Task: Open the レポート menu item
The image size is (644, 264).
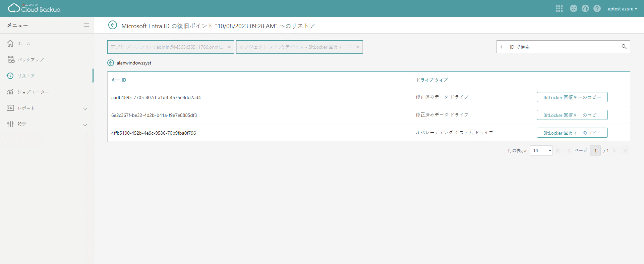Action: pyautogui.click(x=26, y=108)
